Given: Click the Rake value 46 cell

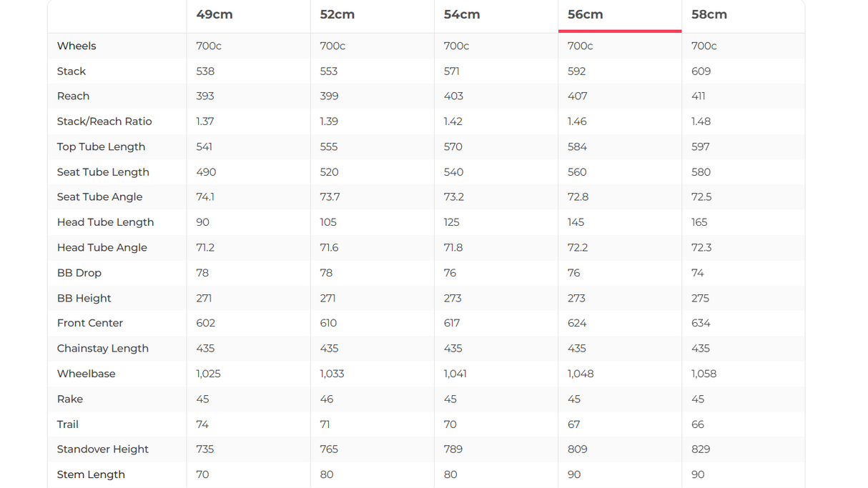Looking at the screenshot, I should [327, 399].
